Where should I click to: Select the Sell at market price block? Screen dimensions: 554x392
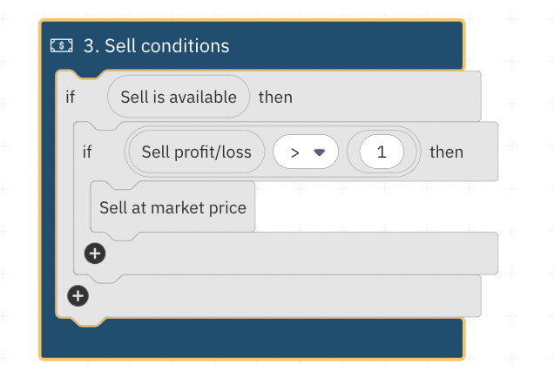click(x=172, y=208)
